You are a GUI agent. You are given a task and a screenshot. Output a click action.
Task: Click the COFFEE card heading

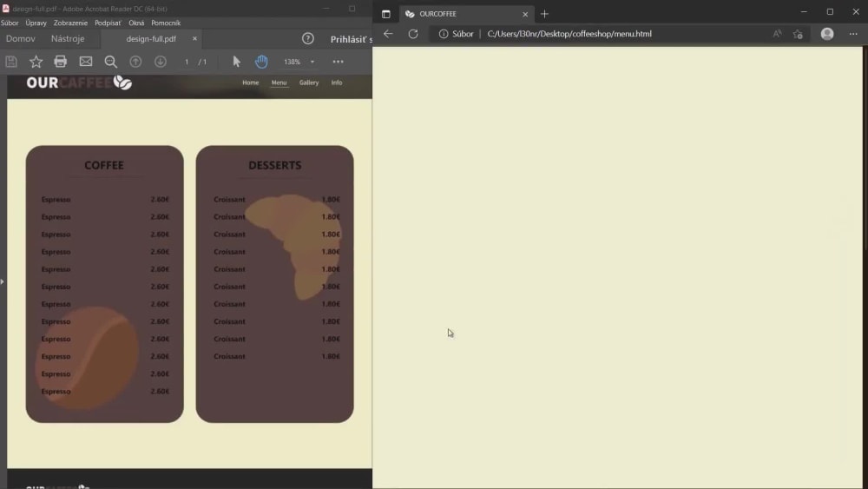(x=104, y=165)
